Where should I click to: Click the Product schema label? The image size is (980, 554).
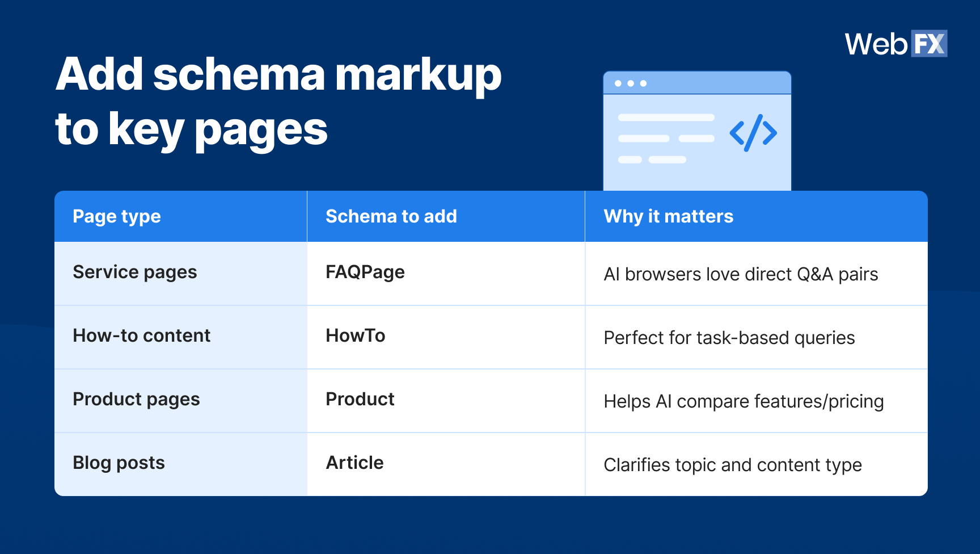(360, 400)
